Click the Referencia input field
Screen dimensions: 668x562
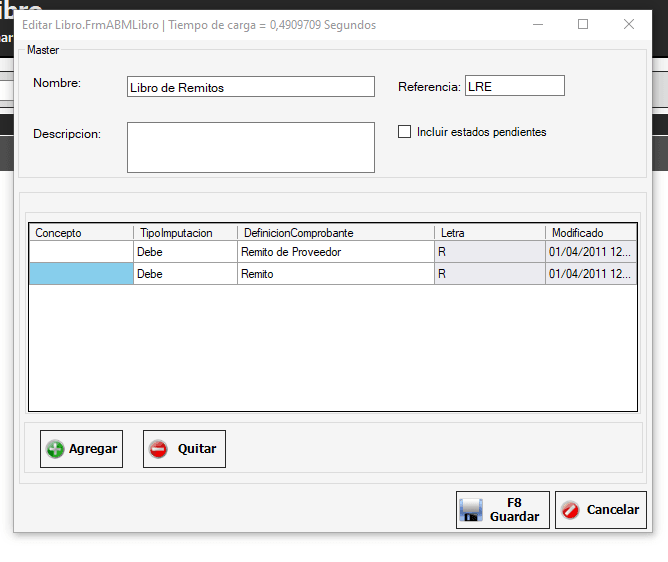pos(514,86)
